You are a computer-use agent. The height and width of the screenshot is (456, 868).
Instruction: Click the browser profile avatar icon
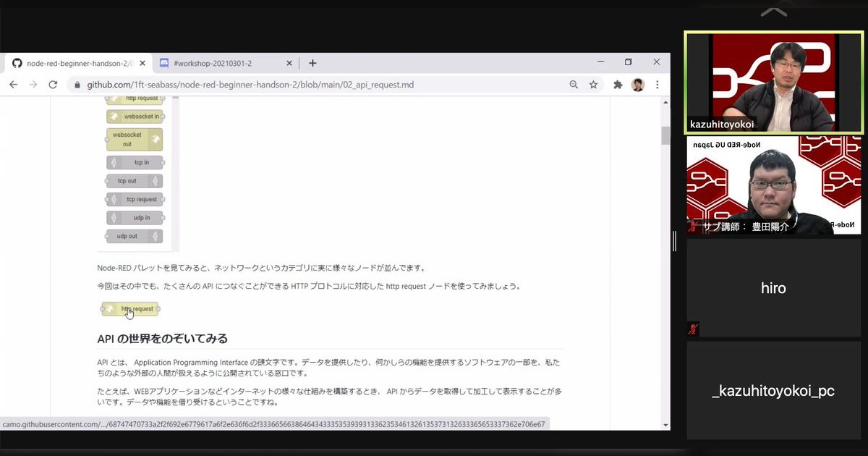click(637, 84)
